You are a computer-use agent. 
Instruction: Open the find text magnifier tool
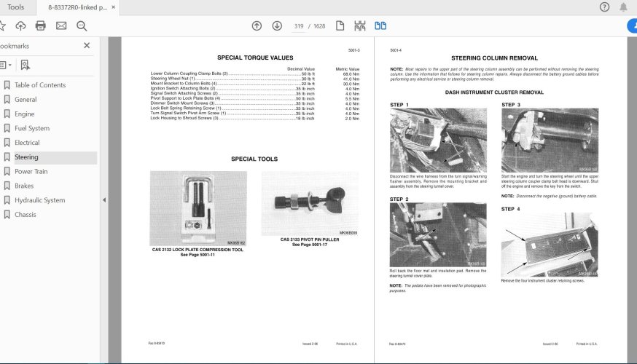(x=82, y=26)
